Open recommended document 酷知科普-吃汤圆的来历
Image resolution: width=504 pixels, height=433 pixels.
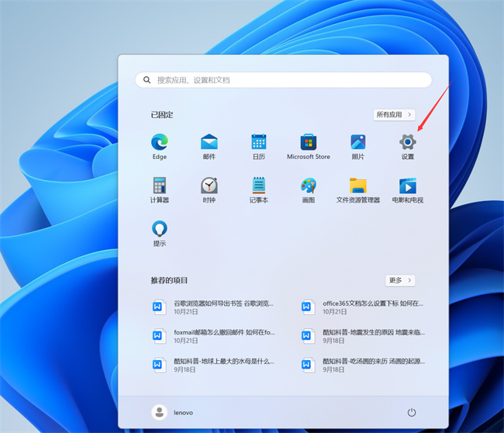362,365
